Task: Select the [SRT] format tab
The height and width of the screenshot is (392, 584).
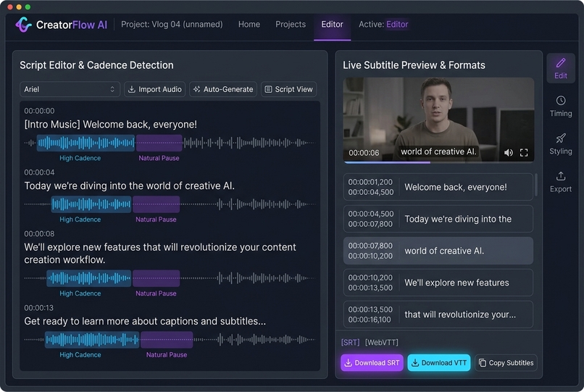Action: pyautogui.click(x=351, y=342)
